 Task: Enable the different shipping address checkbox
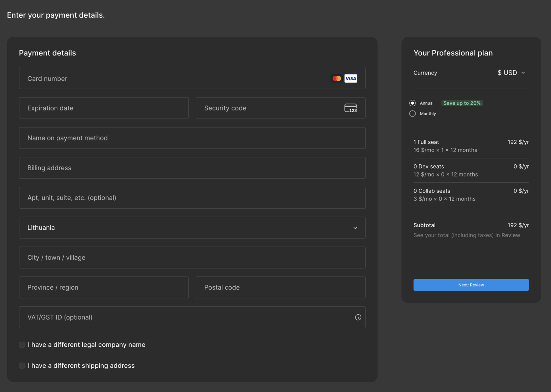[22, 365]
